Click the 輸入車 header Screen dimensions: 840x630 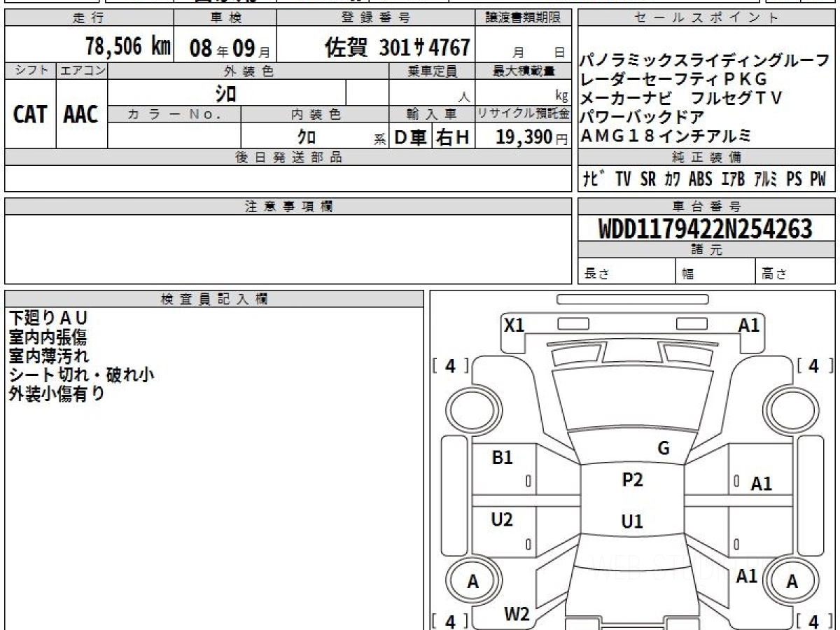(433, 114)
